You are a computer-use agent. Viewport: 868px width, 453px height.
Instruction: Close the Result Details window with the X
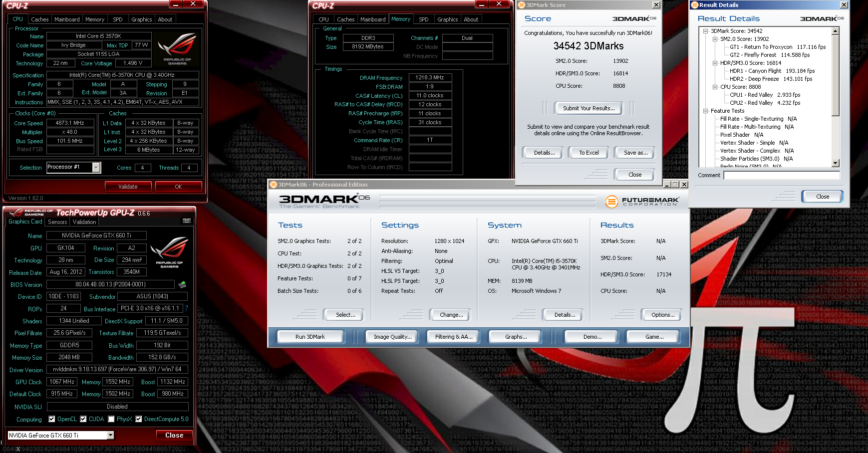pyautogui.click(x=844, y=5)
